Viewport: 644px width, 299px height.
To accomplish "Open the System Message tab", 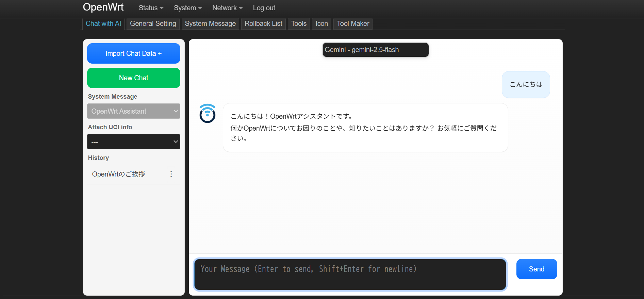I will click(x=210, y=24).
